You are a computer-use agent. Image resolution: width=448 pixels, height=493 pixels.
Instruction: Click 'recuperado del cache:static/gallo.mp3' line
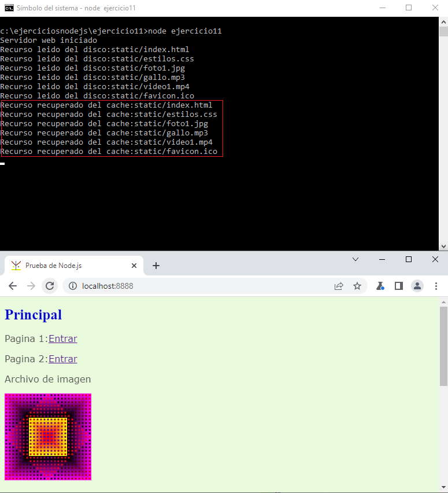(x=104, y=133)
